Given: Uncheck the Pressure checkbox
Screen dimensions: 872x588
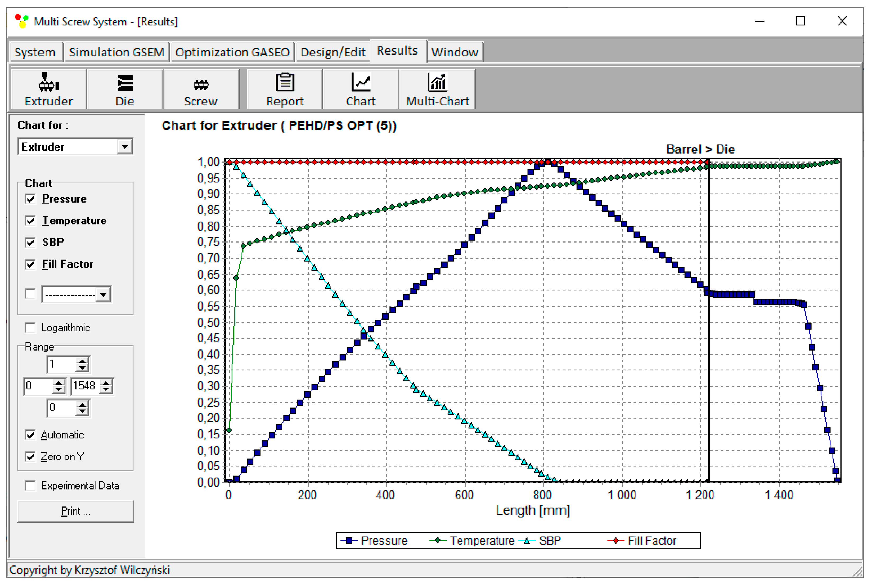Looking at the screenshot, I should [30, 199].
